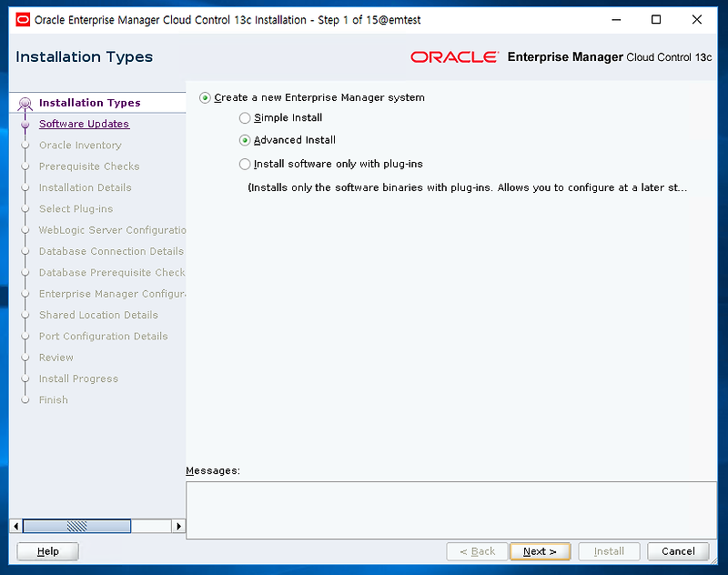The height and width of the screenshot is (575, 728).
Task: Open the Help dialog
Action: pos(46,551)
